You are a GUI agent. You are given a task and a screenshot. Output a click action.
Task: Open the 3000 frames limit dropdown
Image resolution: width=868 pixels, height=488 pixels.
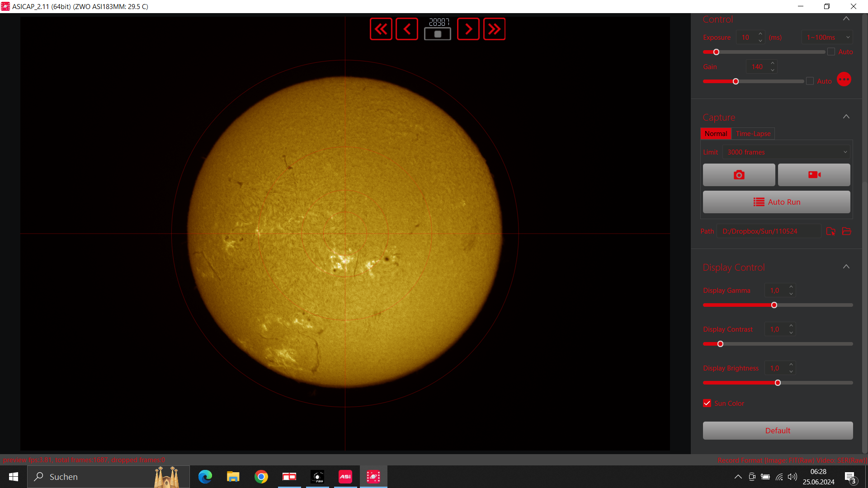pyautogui.click(x=787, y=152)
